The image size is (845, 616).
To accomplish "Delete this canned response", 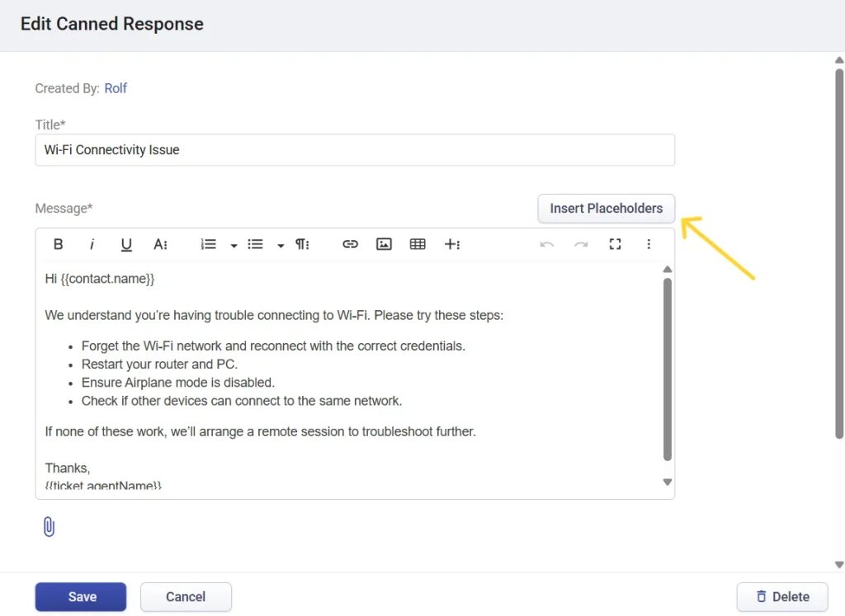I will tap(782, 596).
